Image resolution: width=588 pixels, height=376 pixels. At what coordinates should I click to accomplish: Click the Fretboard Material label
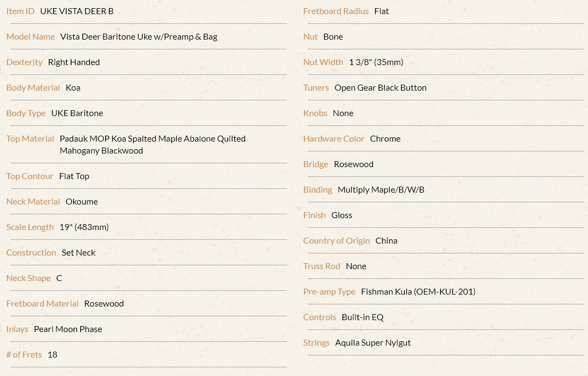coord(42,304)
